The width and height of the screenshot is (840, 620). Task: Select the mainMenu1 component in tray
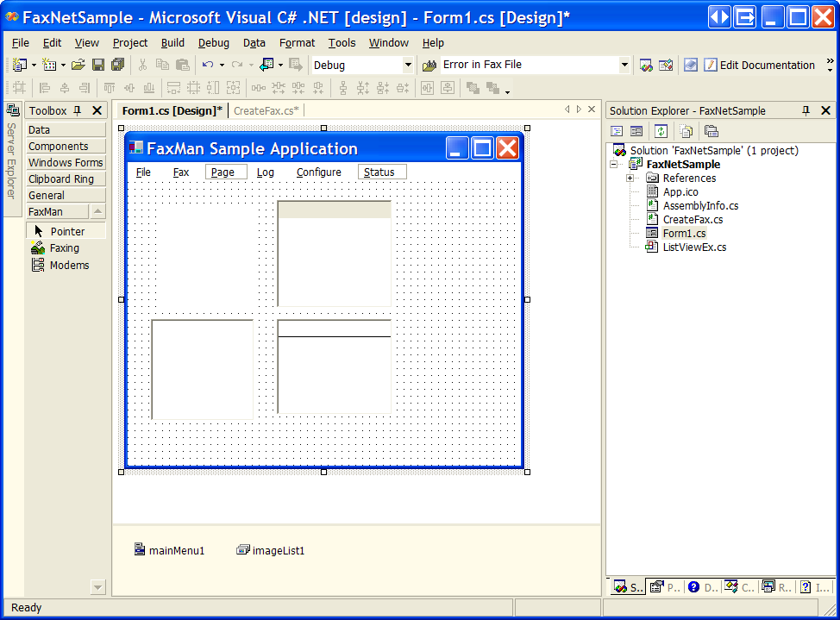(169, 550)
